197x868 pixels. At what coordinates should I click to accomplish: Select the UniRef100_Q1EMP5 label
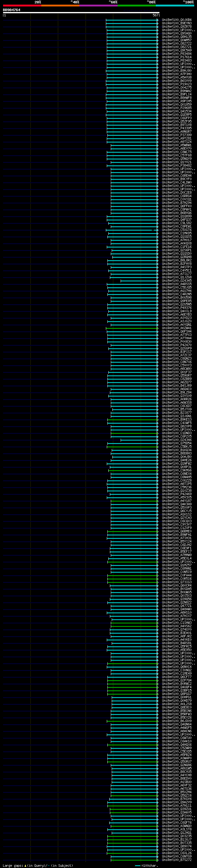[x=177, y=115]
